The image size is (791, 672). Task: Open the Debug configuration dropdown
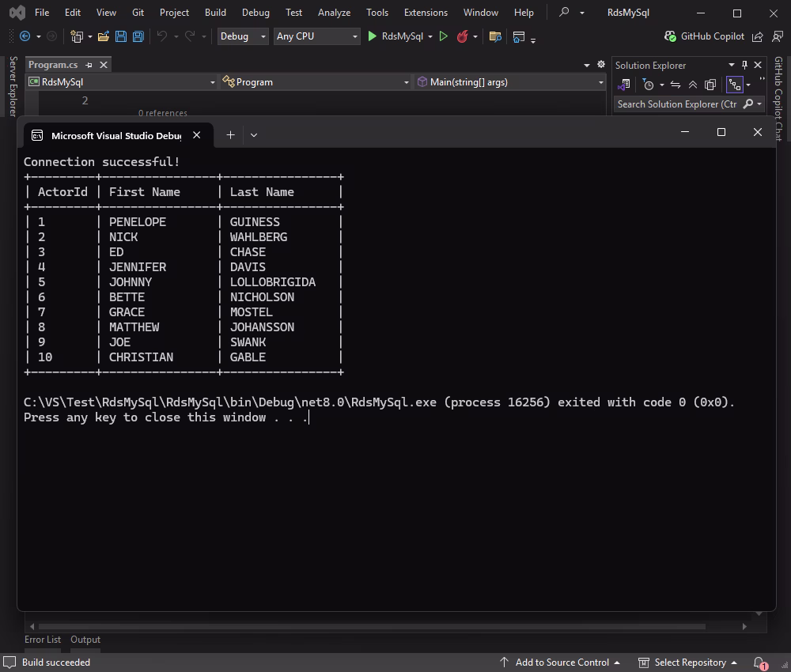[x=241, y=36]
